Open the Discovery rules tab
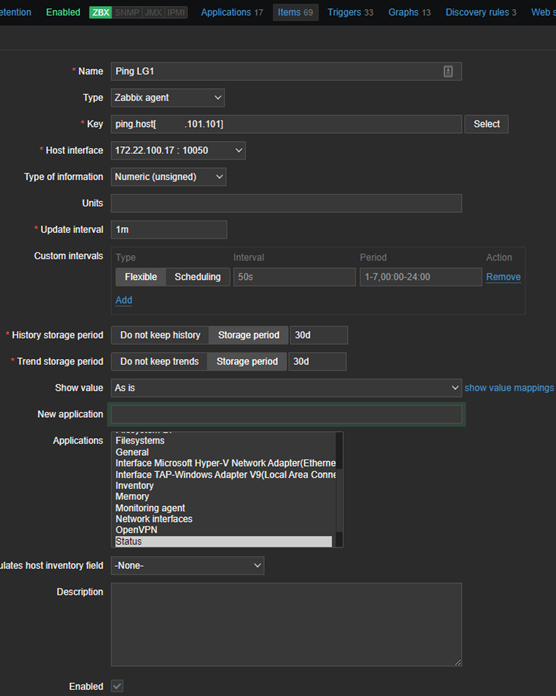This screenshot has height=696, width=556. tap(481, 12)
